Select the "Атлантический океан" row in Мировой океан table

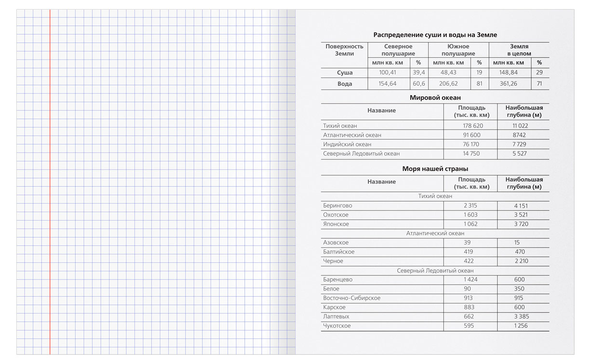tap(352, 135)
